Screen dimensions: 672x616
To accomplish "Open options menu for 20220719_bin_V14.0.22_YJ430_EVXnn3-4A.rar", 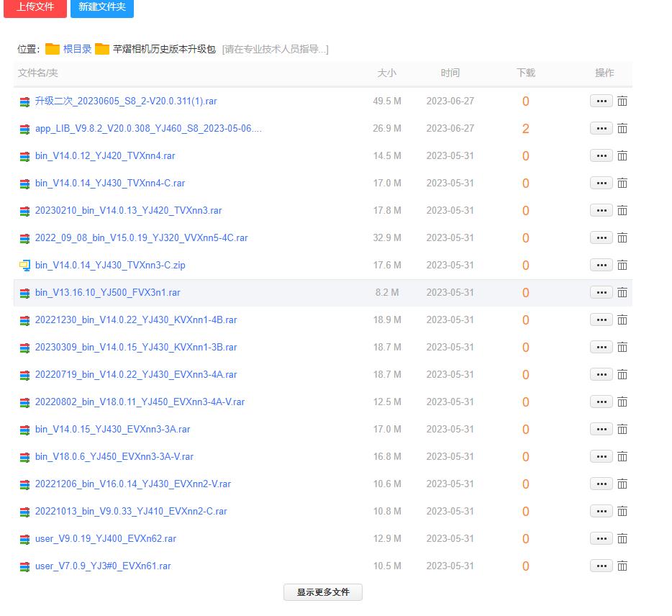I will 601,375.
